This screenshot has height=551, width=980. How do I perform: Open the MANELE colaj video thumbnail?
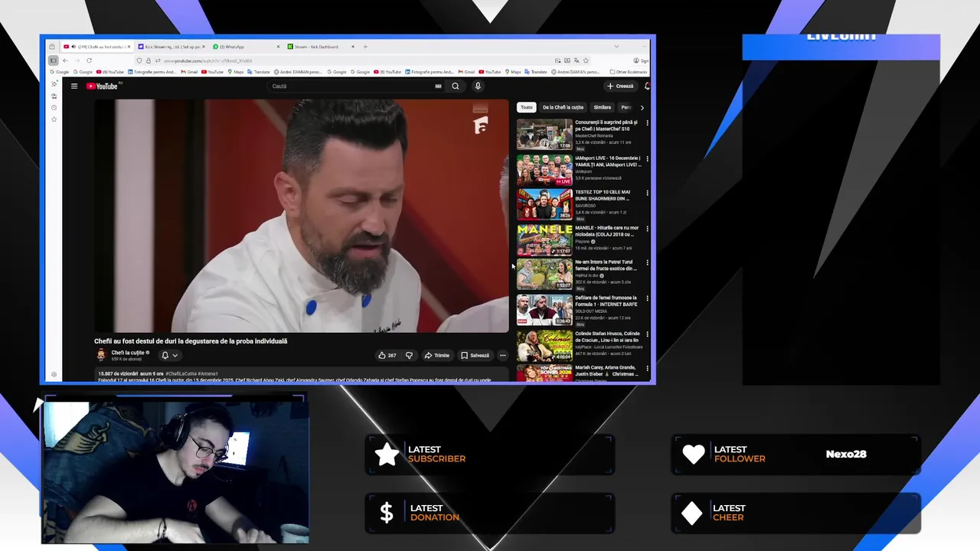[544, 240]
